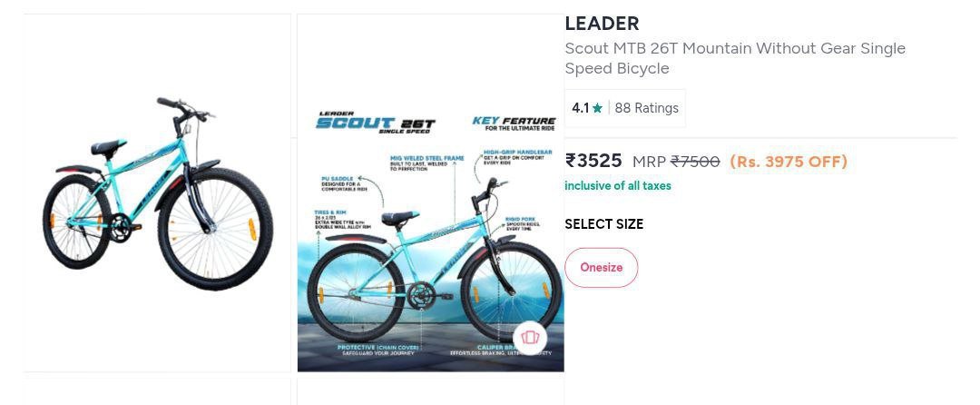
Task: Open the partially visible fourth image below
Action: 430,392
